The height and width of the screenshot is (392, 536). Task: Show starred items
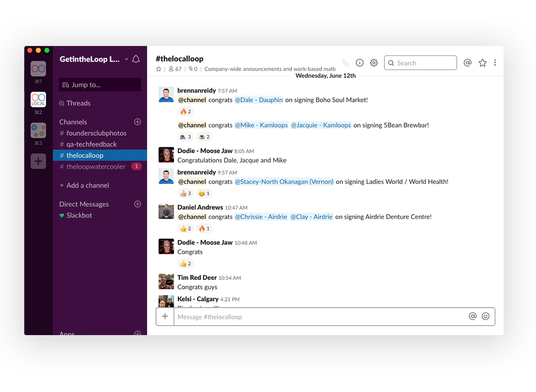pyautogui.click(x=482, y=62)
